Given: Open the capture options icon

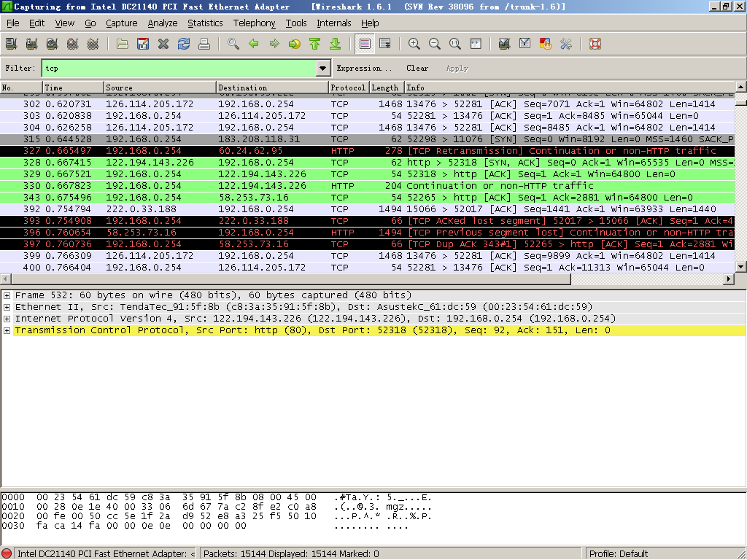Looking at the screenshot, I should [32, 44].
